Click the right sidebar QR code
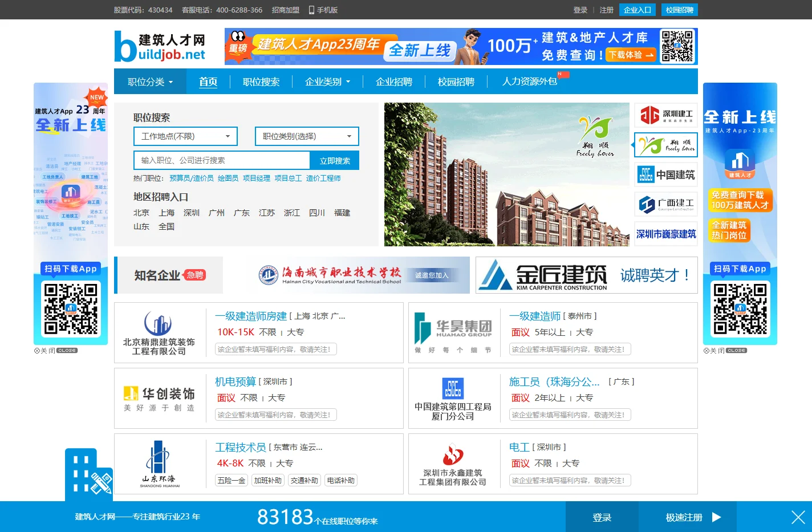Viewport: 812px width, 532px height. [x=740, y=308]
